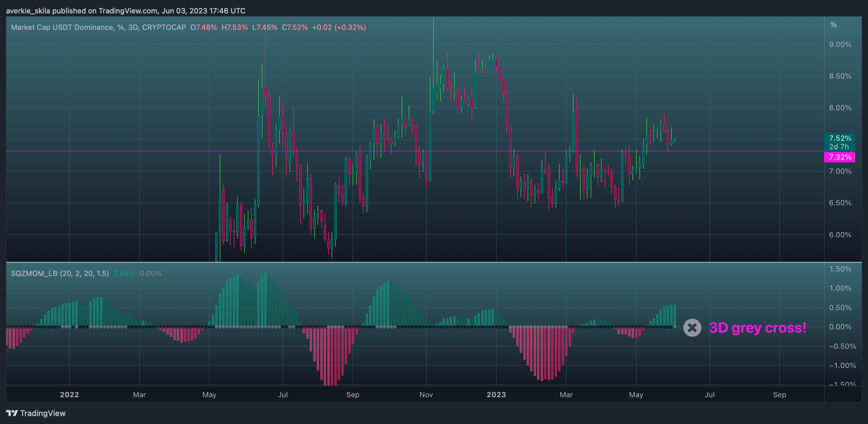Click the grey cross circle icon
Viewport: 868px width, 424px height.
pyautogui.click(x=692, y=327)
